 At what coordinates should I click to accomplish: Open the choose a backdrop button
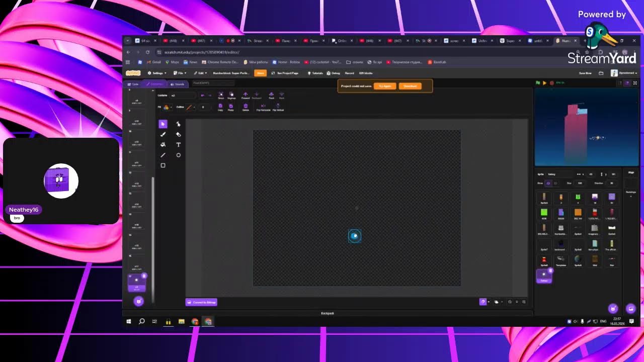[x=630, y=309]
